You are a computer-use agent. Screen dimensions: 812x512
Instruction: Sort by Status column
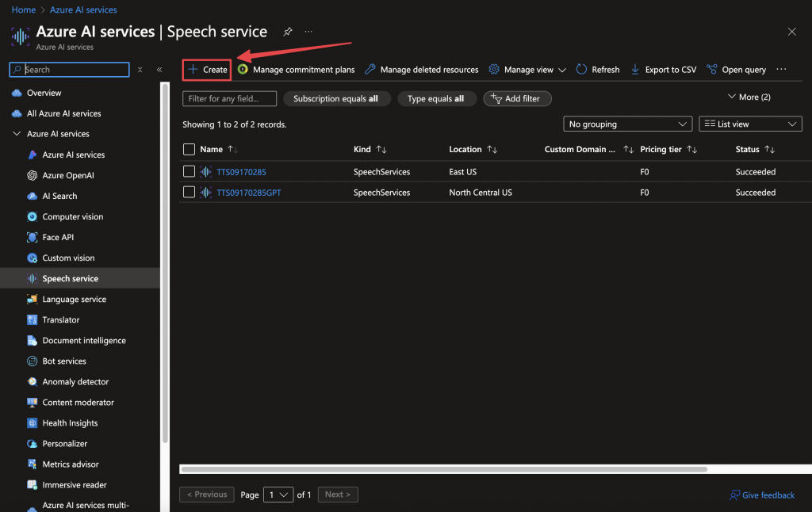point(755,149)
